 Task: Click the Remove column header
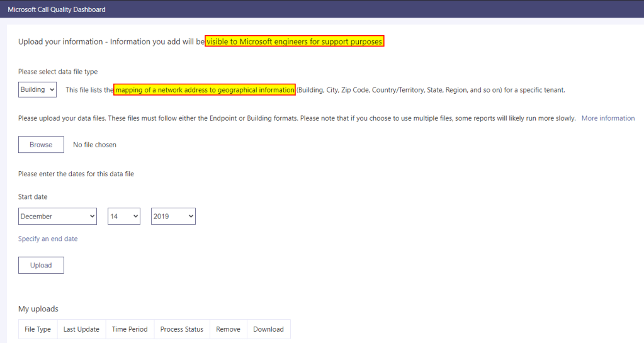(228, 329)
